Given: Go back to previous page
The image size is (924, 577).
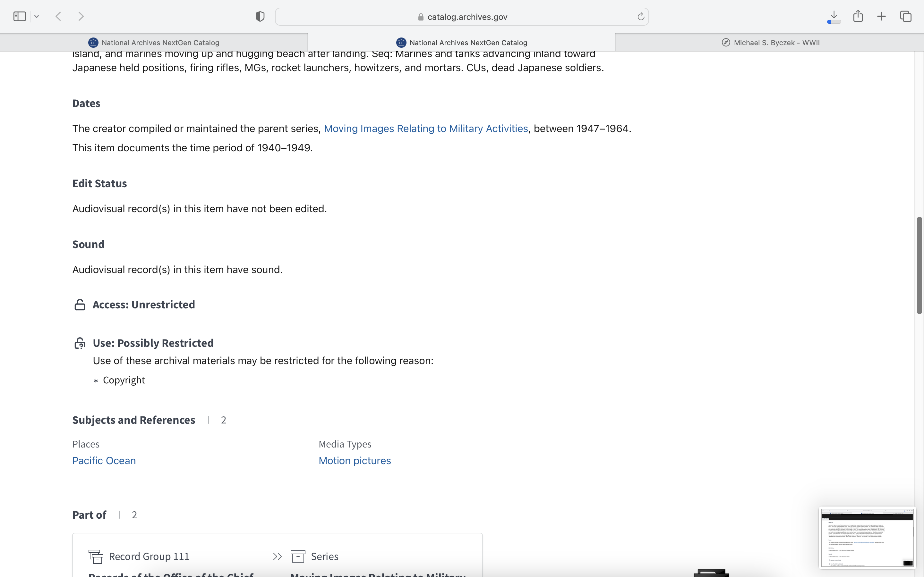Looking at the screenshot, I should (x=58, y=16).
